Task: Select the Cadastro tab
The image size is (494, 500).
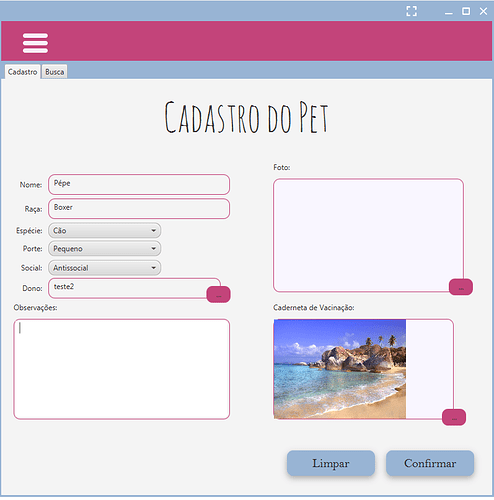Action: click(x=23, y=72)
